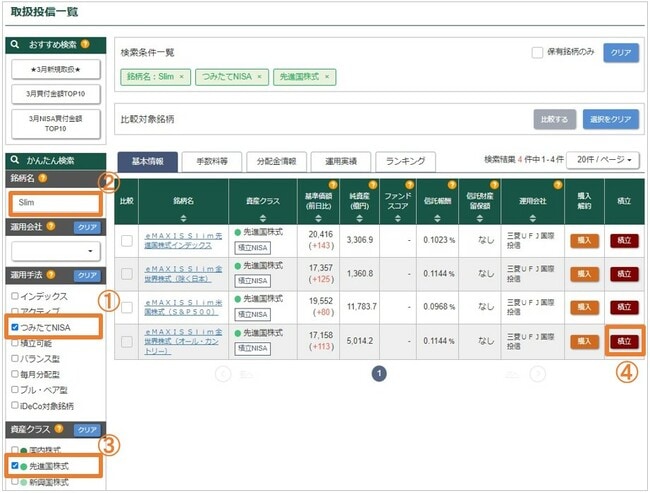Click the かんたん検索 magnifier icon
The width and height of the screenshot is (650, 493).
pos(15,160)
